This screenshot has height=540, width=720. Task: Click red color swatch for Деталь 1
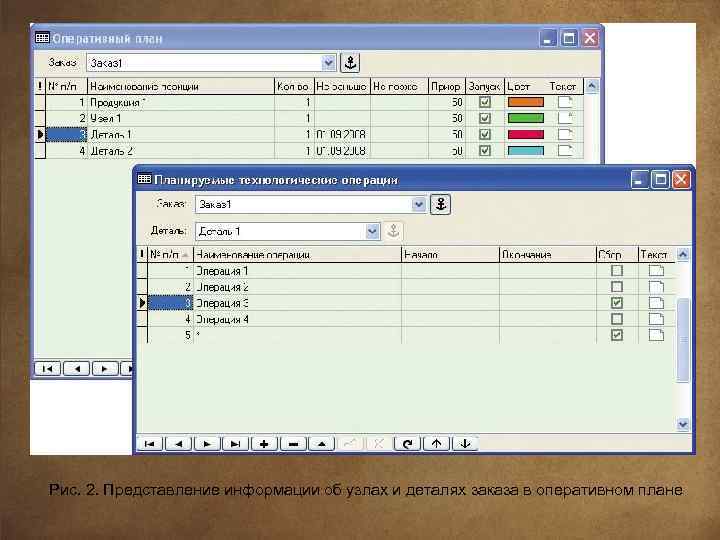click(526, 134)
